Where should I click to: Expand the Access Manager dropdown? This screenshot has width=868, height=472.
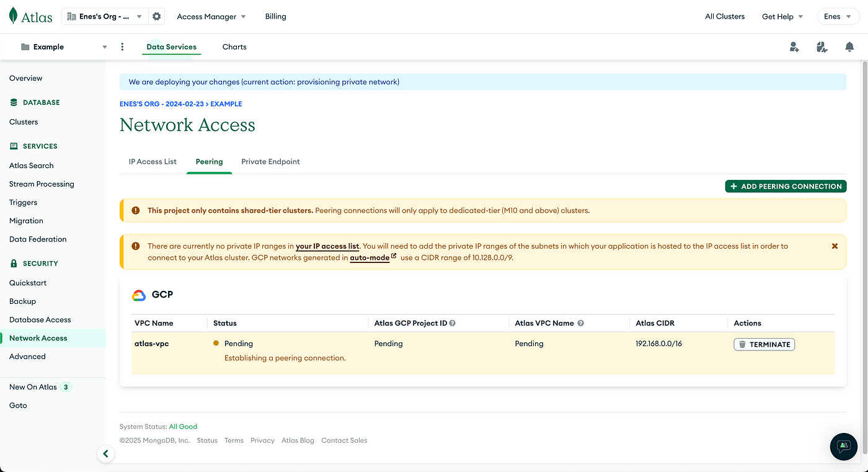click(x=211, y=17)
